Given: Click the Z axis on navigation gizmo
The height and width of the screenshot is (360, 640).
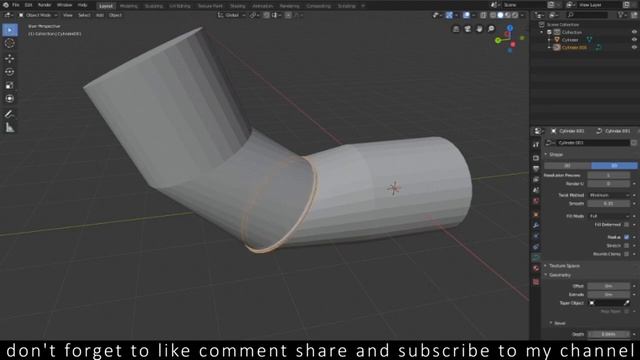Looking at the screenshot, I should point(510,28).
